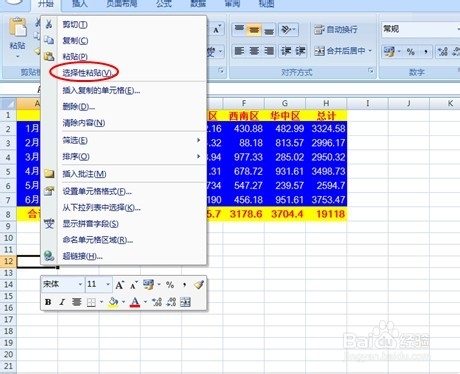Click the Select All corner box
The width and height of the screenshot is (460, 374).
click(x=8, y=104)
